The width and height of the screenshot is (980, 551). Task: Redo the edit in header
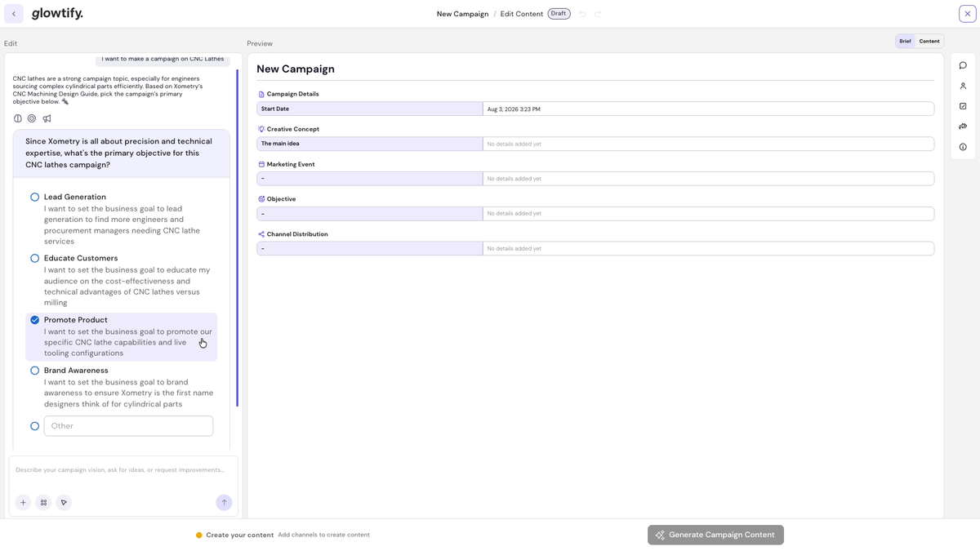598,14
